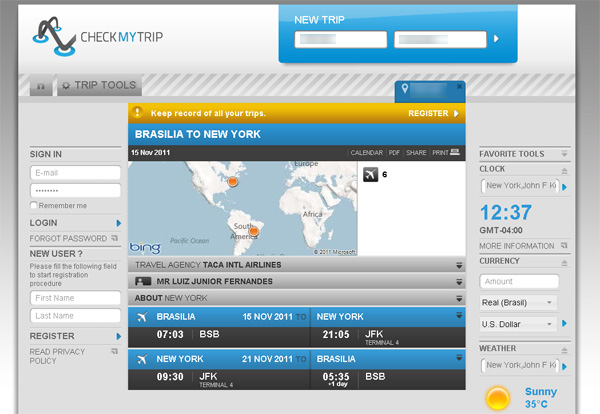Screen dimensions: 600x414
Task: Open the CALENDAR link
Action: point(367,153)
